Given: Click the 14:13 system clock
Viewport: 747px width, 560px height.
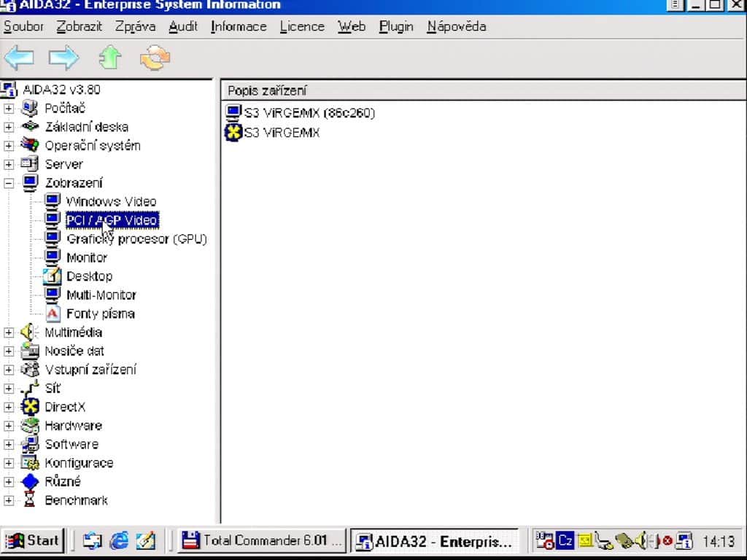Looking at the screenshot, I should pos(719,542).
